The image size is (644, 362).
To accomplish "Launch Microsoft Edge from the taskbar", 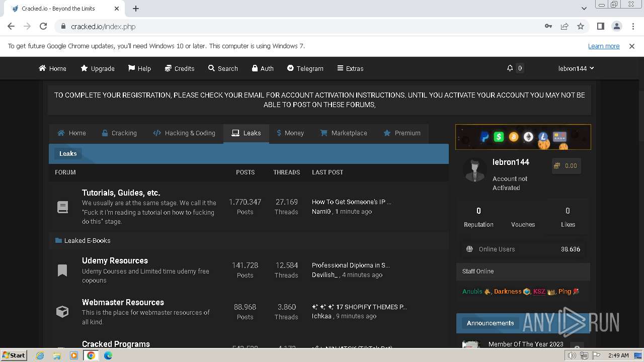I will (108, 355).
